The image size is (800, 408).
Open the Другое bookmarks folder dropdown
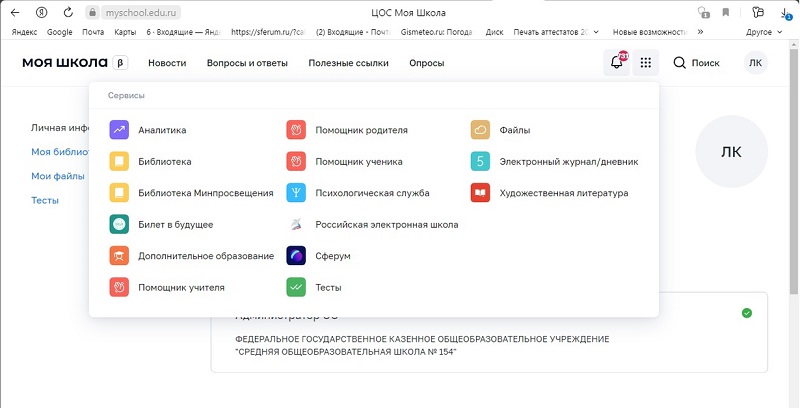(764, 32)
